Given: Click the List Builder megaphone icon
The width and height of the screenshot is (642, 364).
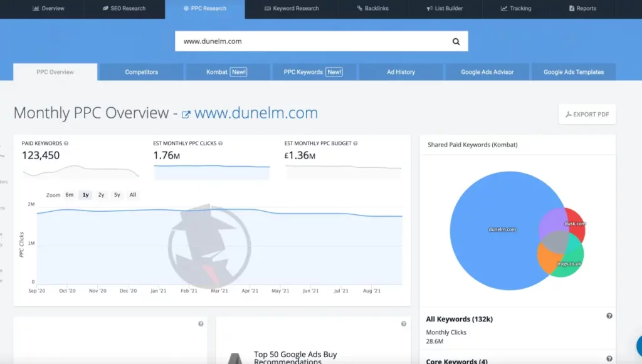Looking at the screenshot, I should 429,9.
